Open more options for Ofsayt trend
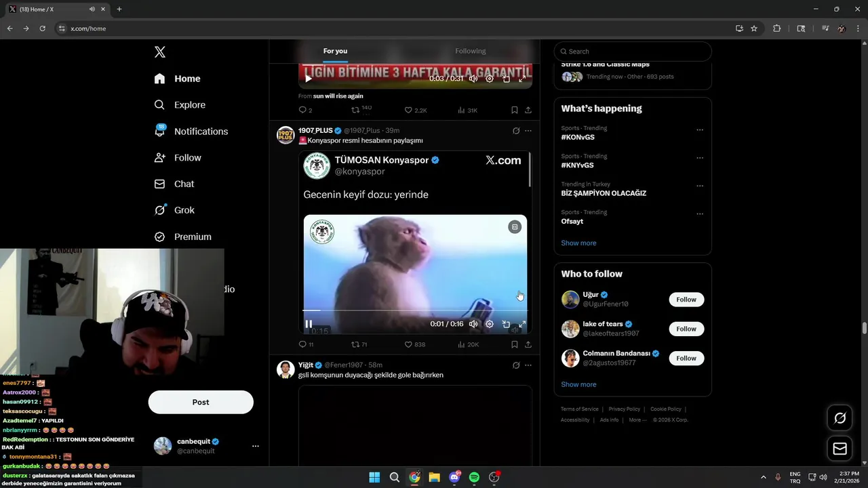 click(700, 214)
